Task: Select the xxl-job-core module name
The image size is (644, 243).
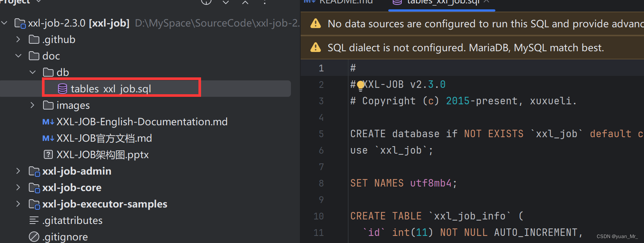Action: [x=72, y=188]
